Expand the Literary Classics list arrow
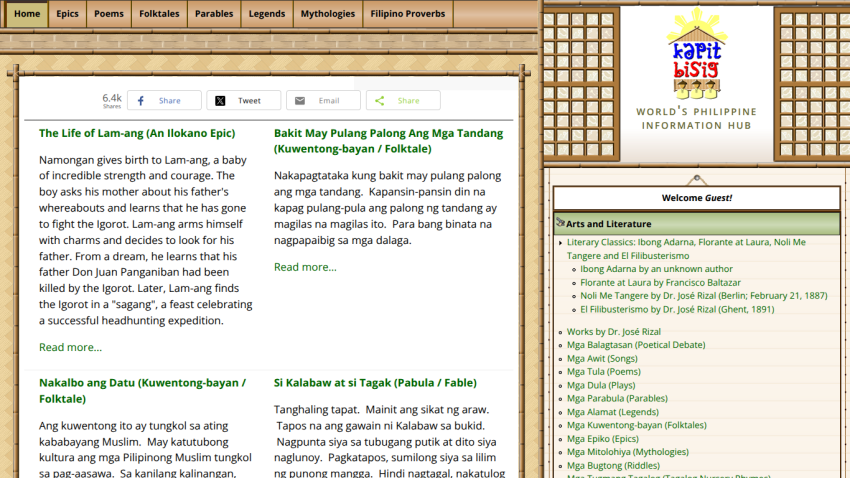This screenshot has height=478, width=850. tap(561, 243)
